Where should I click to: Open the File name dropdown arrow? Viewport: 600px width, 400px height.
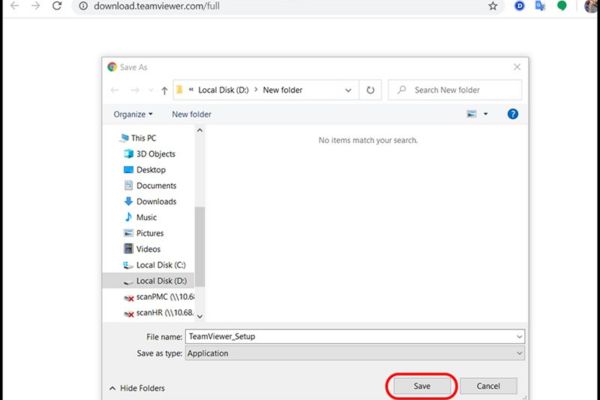(519, 337)
